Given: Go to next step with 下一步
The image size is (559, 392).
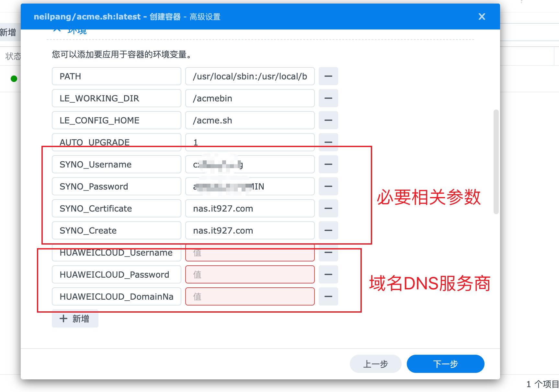Looking at the screenshot, I should pyautogui.click(x=445, y=364).
